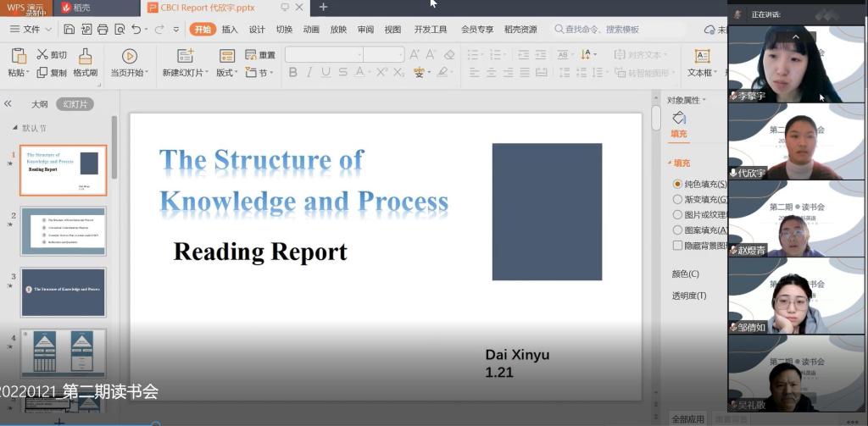Select slide 2 thumbnail in the panel

click(63, 231)
